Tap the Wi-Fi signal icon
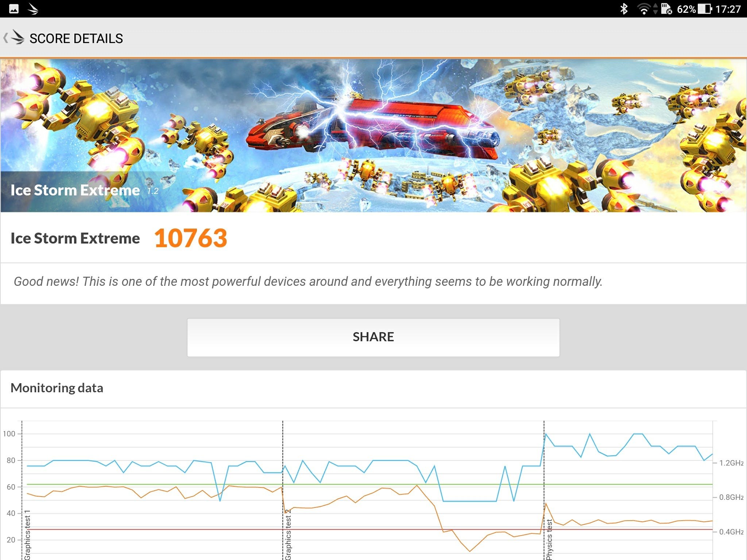Screen dimensions: 747x560 (x=644, y=9)
